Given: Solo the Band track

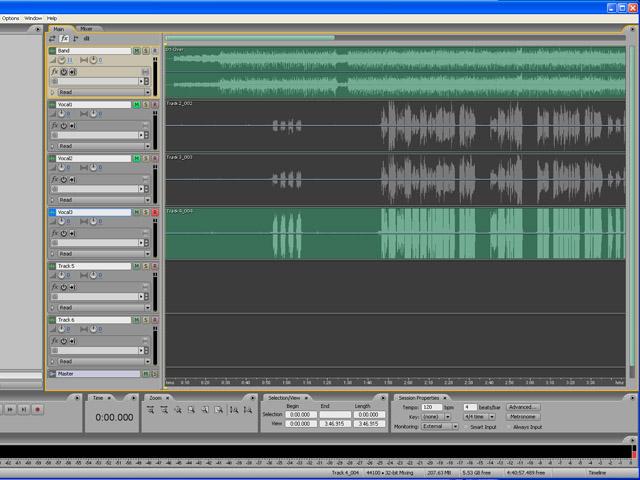Looking at the screenshot, I should [x=146, y=51].
